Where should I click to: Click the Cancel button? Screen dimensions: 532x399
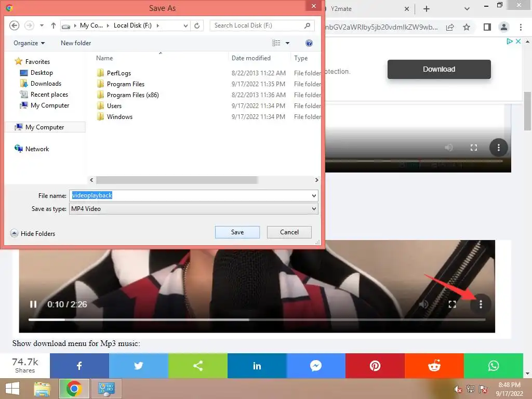coord(289,232)
